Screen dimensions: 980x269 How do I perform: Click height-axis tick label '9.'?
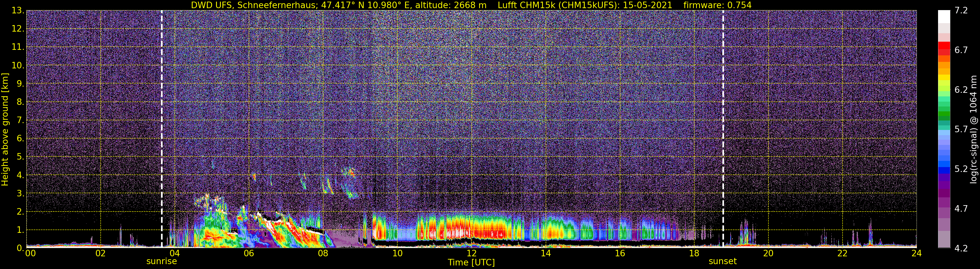coord(20,84)
